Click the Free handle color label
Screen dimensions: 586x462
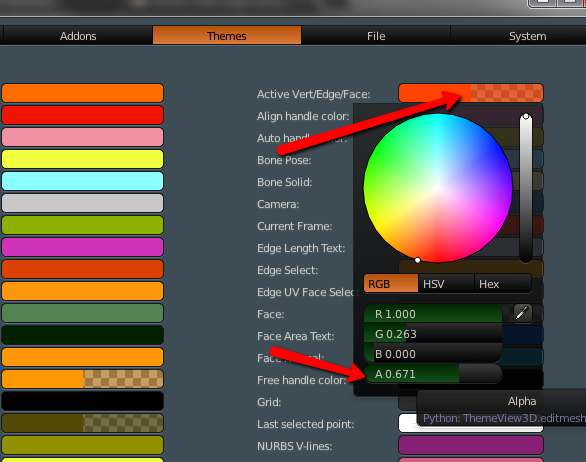(x=302, y=380)
